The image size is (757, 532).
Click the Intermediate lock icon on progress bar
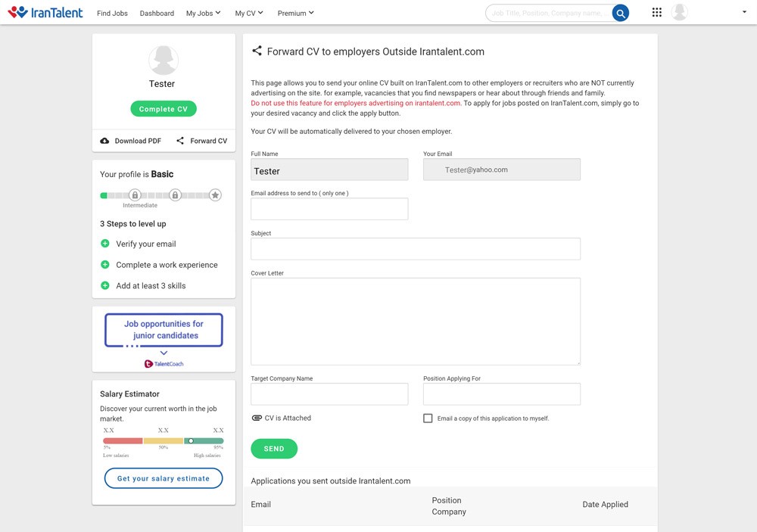134,195
